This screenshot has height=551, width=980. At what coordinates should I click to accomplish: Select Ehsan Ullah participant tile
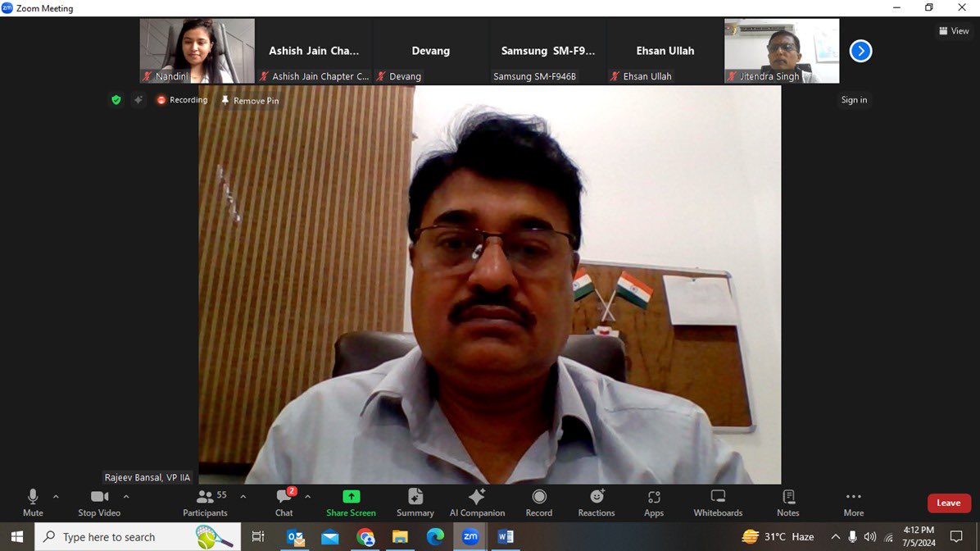[665, 51]
